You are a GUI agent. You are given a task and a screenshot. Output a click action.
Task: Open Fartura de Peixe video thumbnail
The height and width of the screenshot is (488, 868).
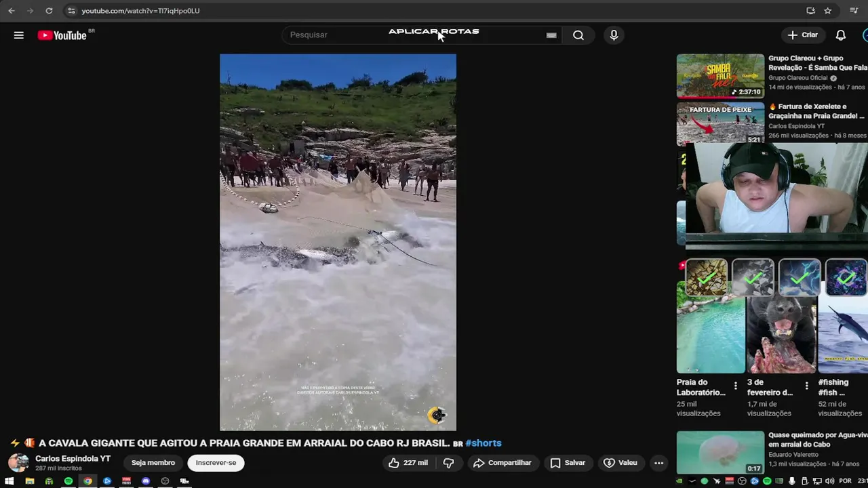point(720,123)
